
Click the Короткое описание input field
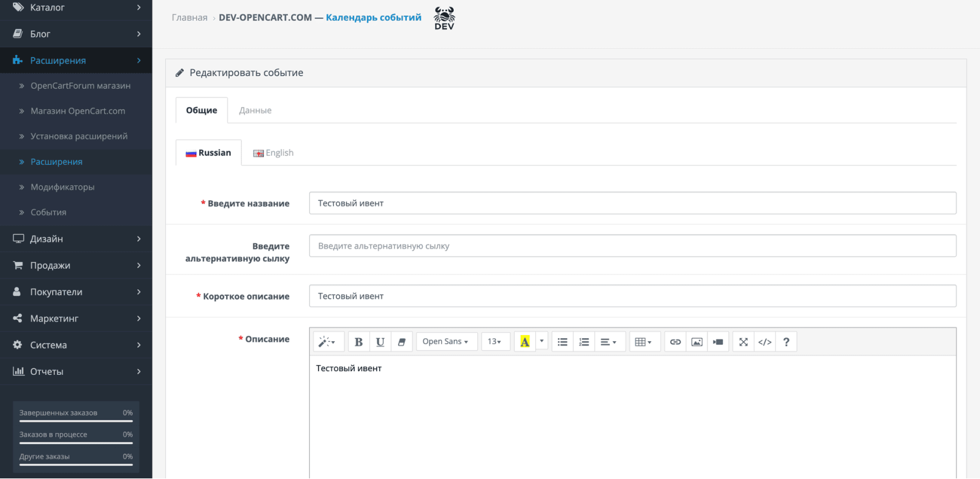pos(633,296)
